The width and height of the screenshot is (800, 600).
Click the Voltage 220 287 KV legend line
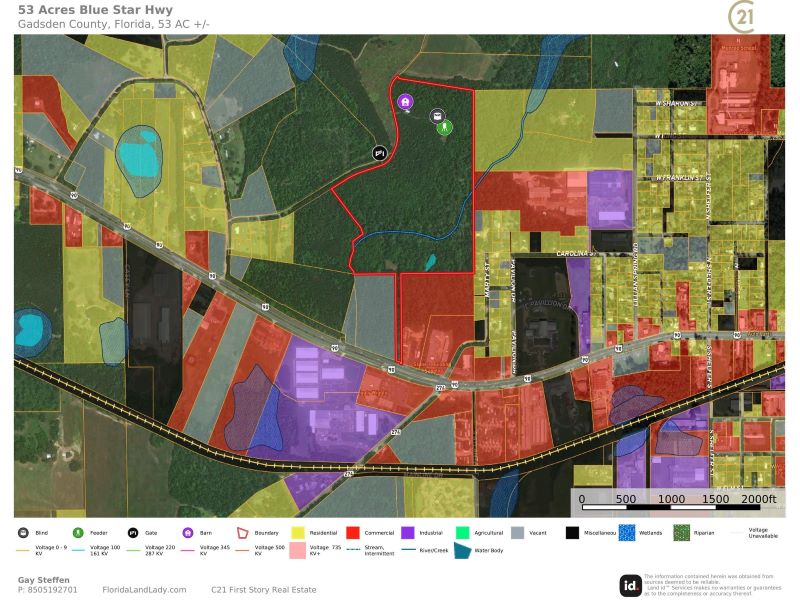click(x=133, y=551)
